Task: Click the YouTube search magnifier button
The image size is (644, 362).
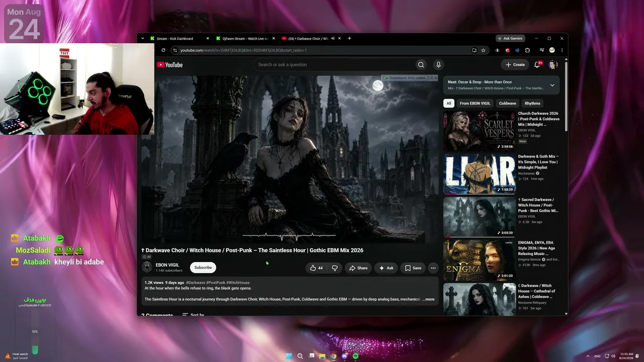Action: coord(421,64)
